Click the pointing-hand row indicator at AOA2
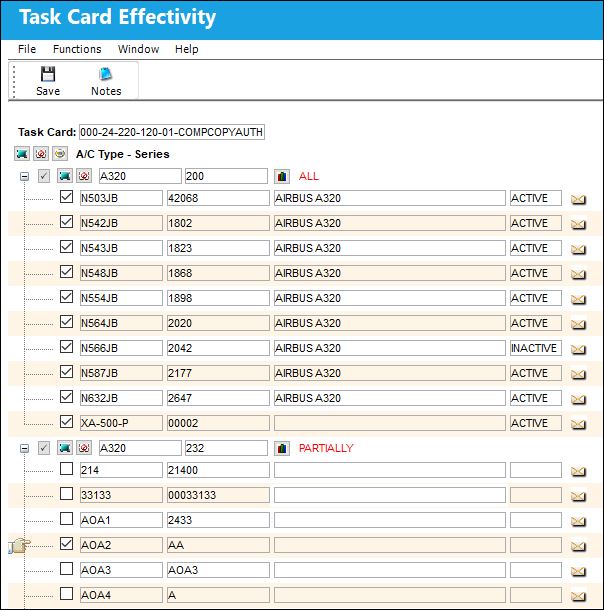The height and width of the screenshot is (610, 604). tap(19, 545)
